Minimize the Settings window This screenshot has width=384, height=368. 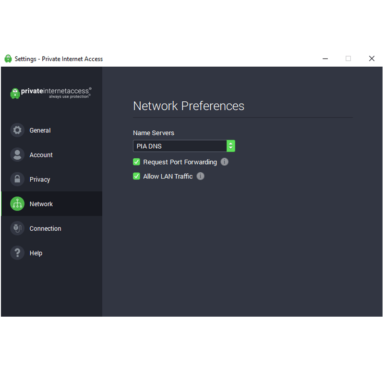325,59
